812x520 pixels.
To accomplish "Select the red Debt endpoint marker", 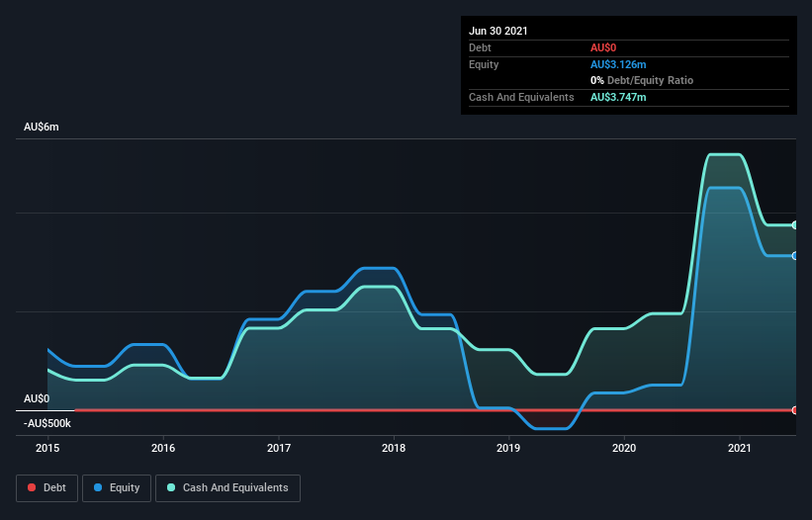I will [x=795, y=410].
